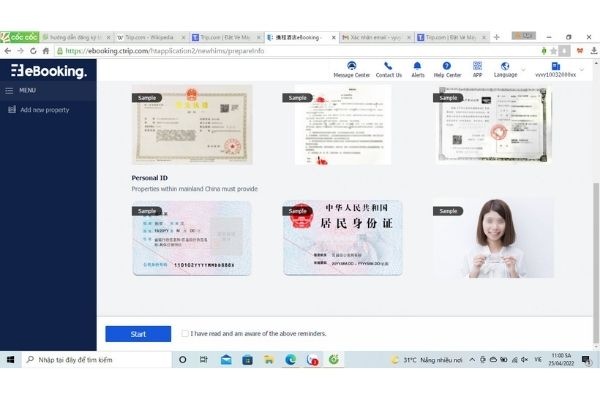Click the Personal ID heading
This screenshot has width=600, height=400.
(150, 178)
